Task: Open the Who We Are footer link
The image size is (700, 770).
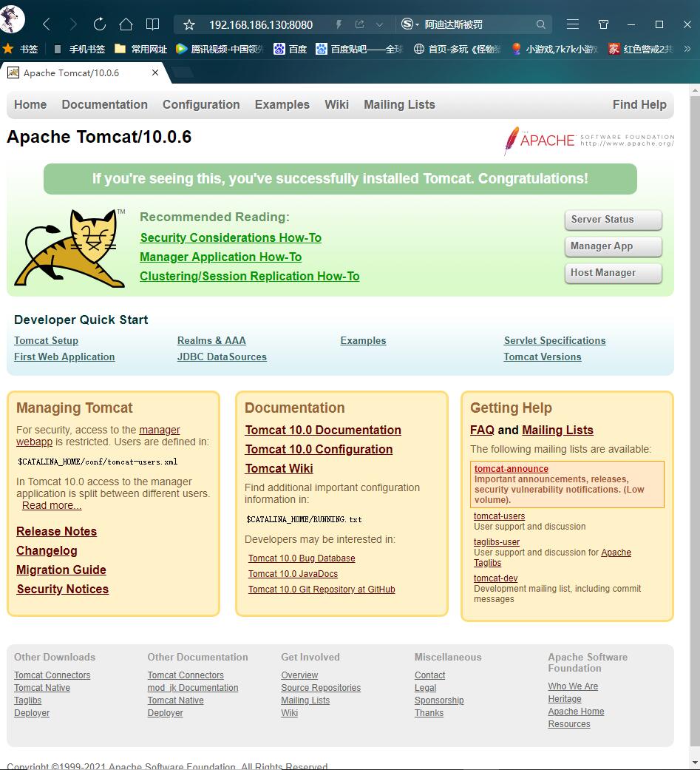Action: 573,686
